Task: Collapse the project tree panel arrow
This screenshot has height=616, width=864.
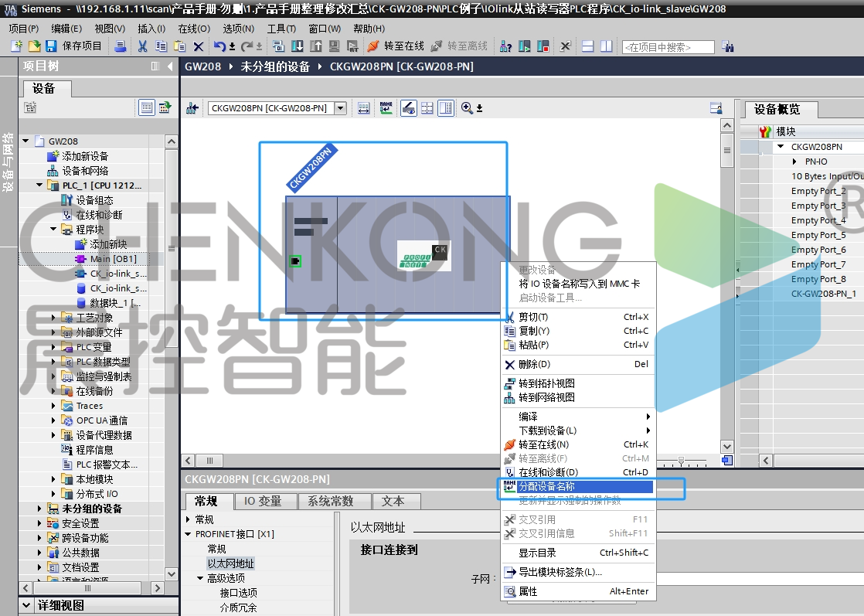Action: pyautogui.click(x=169, y=66)
